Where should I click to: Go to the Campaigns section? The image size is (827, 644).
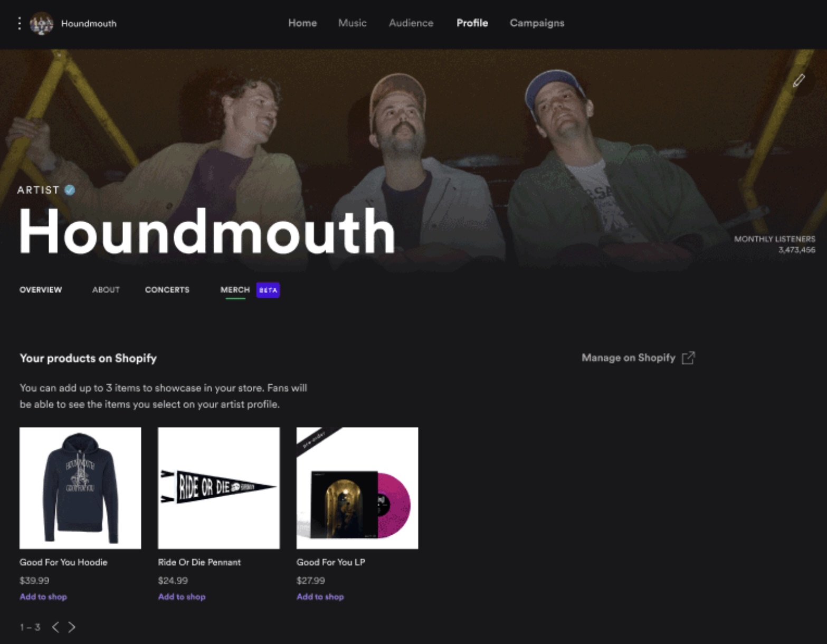pos(537,23)
